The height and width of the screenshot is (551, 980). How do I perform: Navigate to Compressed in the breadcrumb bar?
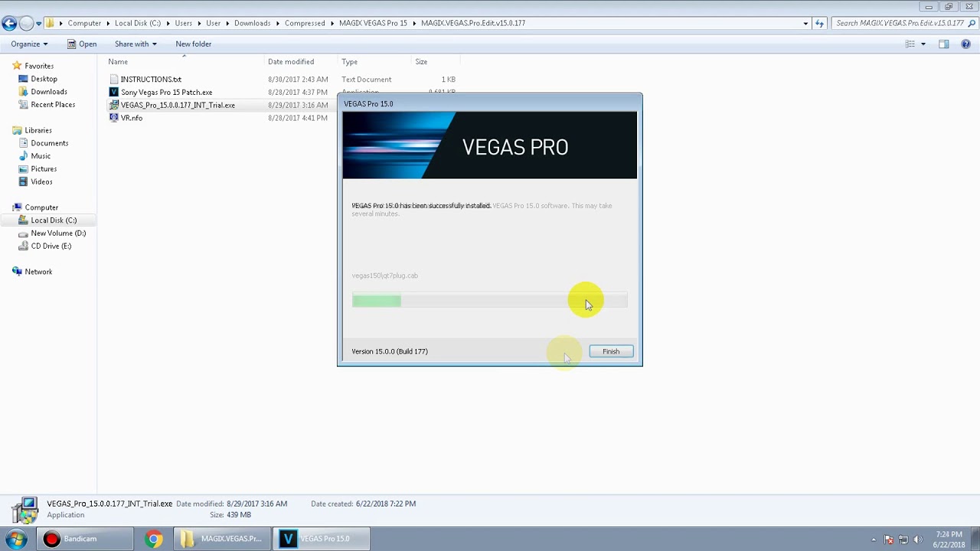click(x=305, y=23)
